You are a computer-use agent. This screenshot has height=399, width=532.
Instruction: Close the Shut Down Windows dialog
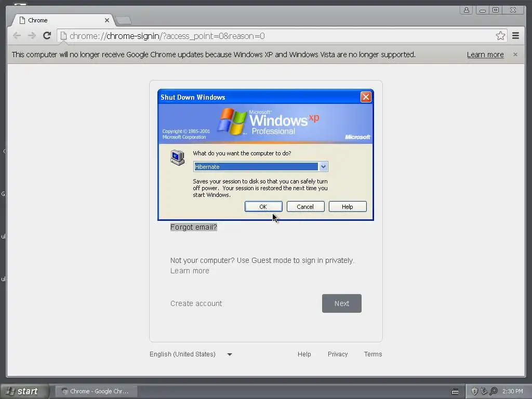(366, 97)
